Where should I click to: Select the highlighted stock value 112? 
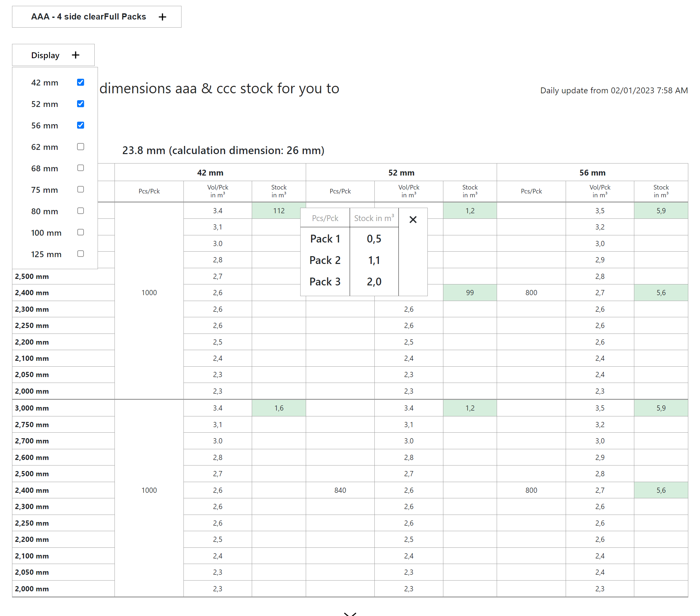(278, 210)
